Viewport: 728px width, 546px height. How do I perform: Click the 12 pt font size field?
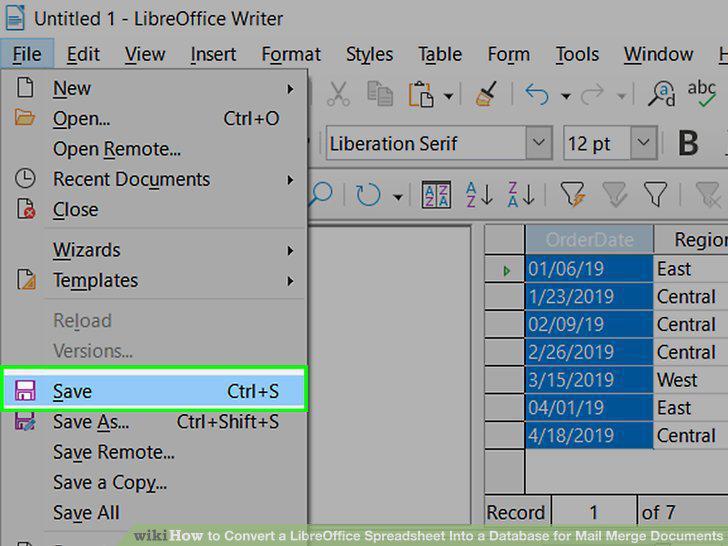[x=597, y=143]
